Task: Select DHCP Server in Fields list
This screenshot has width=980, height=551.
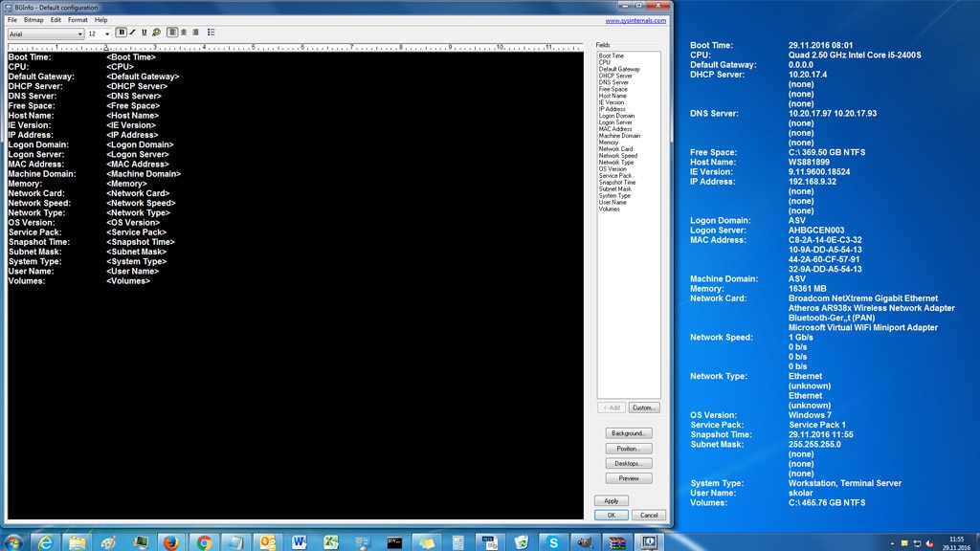Action: [615, 76]
